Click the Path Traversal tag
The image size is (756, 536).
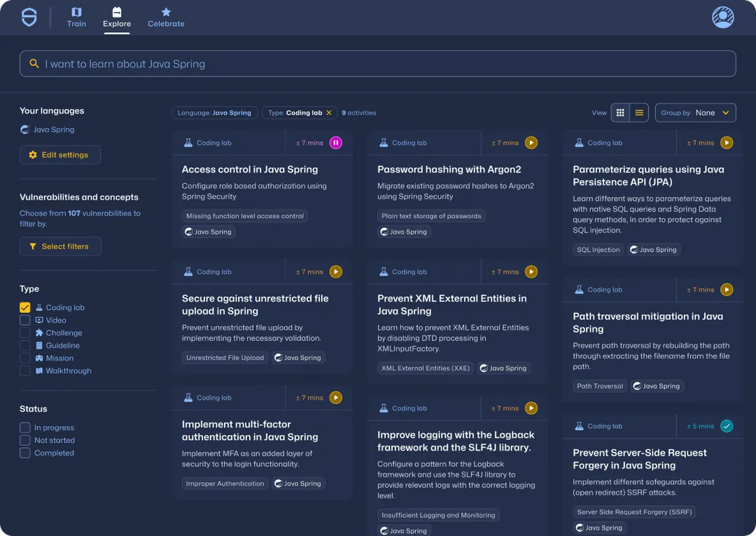[600, 386]
